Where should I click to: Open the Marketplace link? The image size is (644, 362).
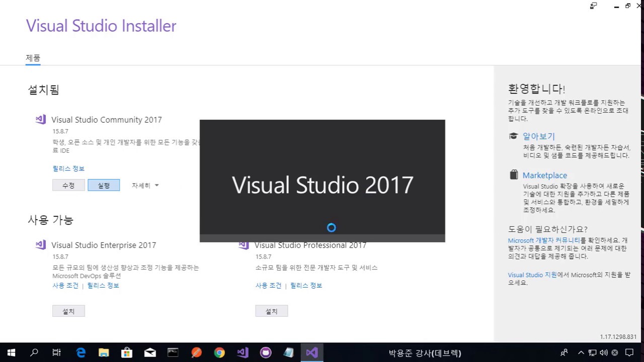click(544, 175)
